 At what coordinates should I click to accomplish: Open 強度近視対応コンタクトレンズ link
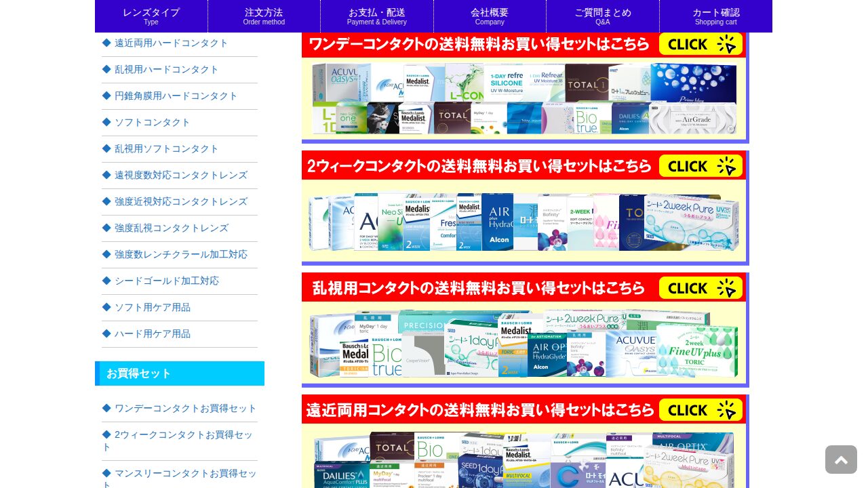pos(181,201)
